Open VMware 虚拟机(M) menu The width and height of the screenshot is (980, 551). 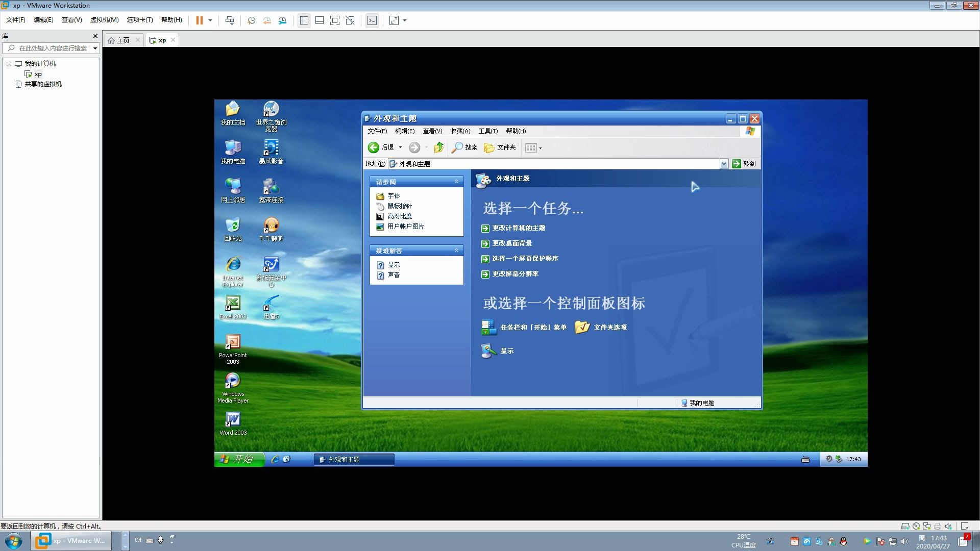point(104,20)
